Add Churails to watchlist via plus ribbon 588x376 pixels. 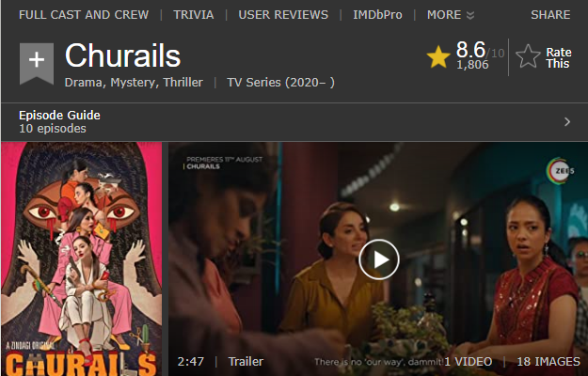pos(37,63)
